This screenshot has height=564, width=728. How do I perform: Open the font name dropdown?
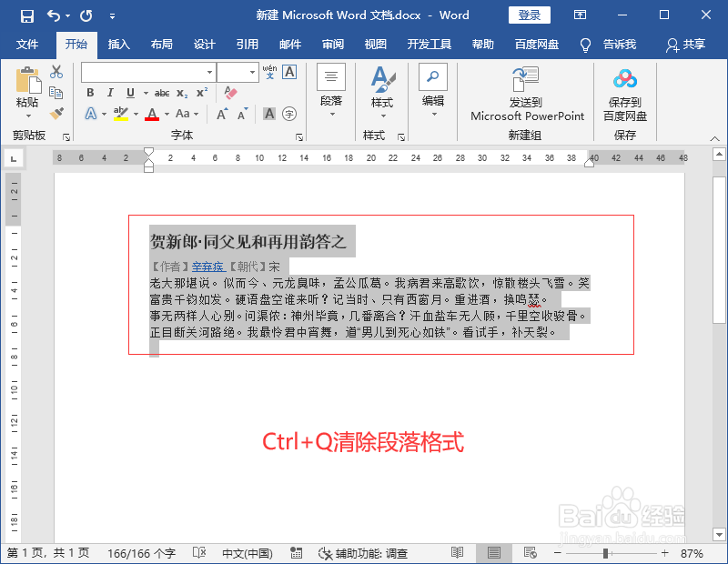click(x=210, y=73)
